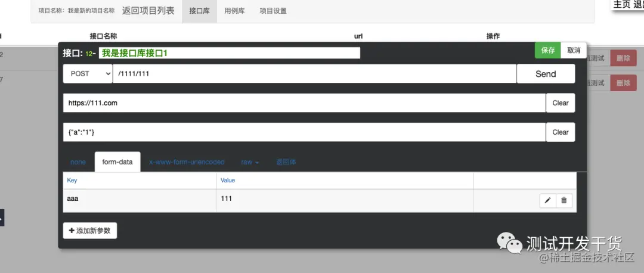Send the request with Send button
Viewport: 644px width, 273px height.
(546, 74)
